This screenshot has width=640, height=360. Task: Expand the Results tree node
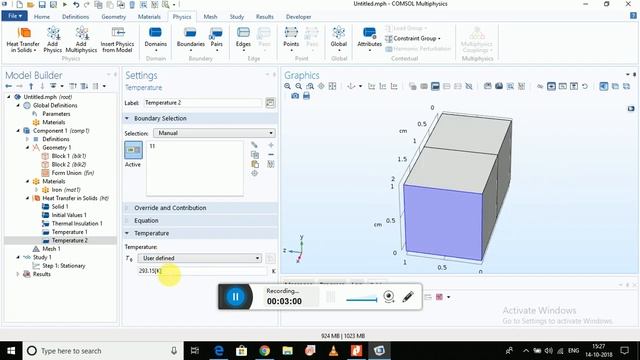tap(18, 274)
